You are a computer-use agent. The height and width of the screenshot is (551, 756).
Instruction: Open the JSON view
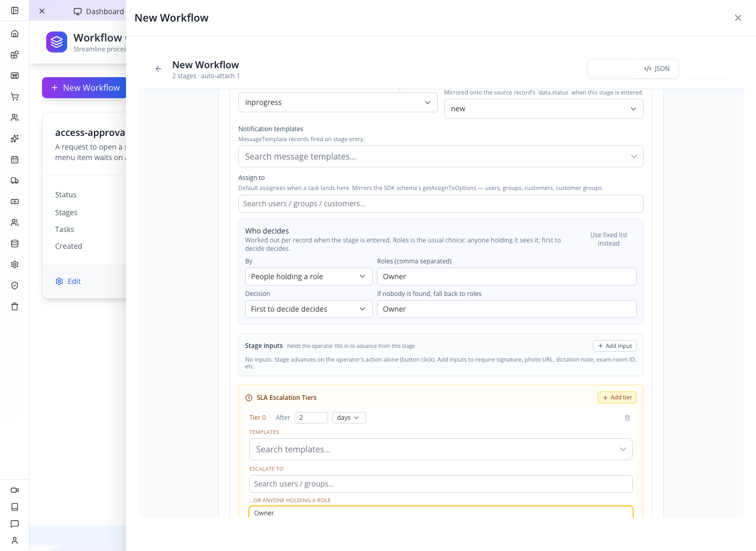point(657,69)
